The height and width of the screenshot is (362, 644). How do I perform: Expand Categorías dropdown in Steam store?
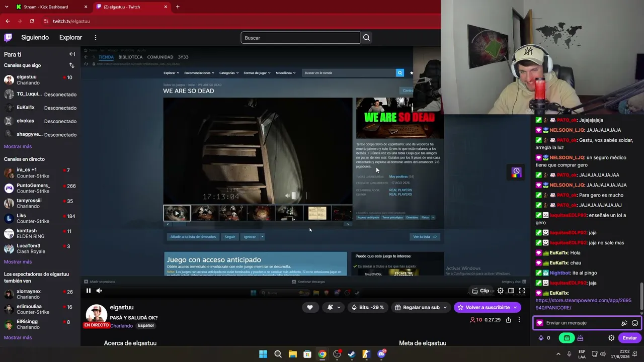pyautogui.click(x=228, y=73)
